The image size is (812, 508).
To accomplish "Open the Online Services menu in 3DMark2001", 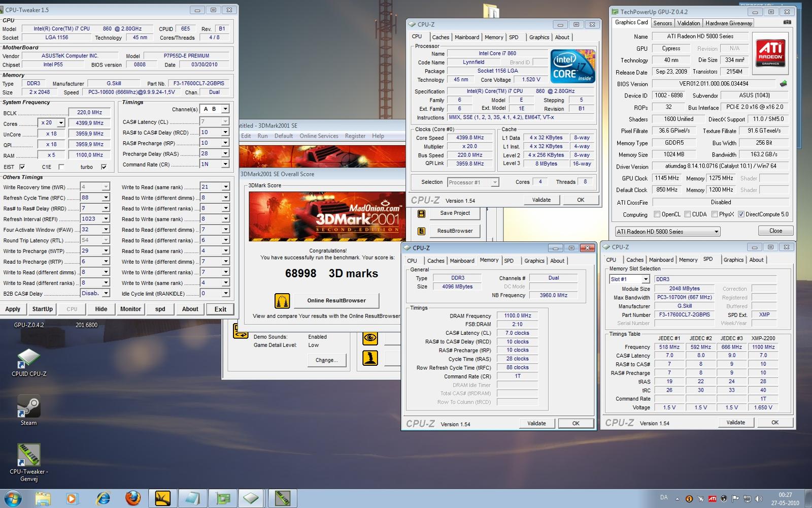I will [x=319, y=136].
